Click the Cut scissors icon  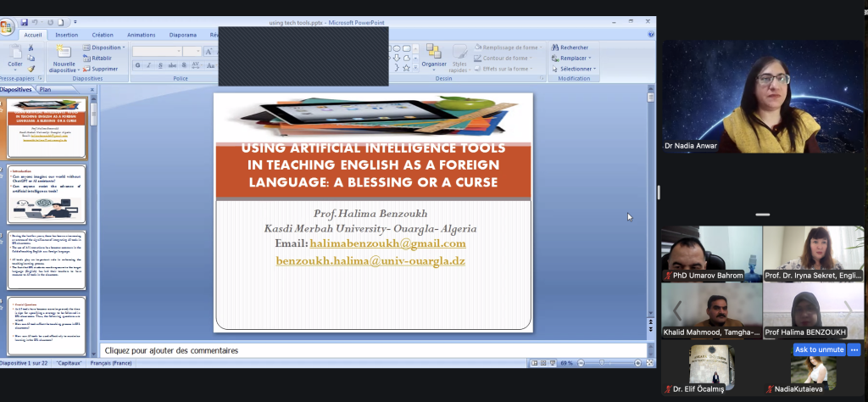[31, 47]
